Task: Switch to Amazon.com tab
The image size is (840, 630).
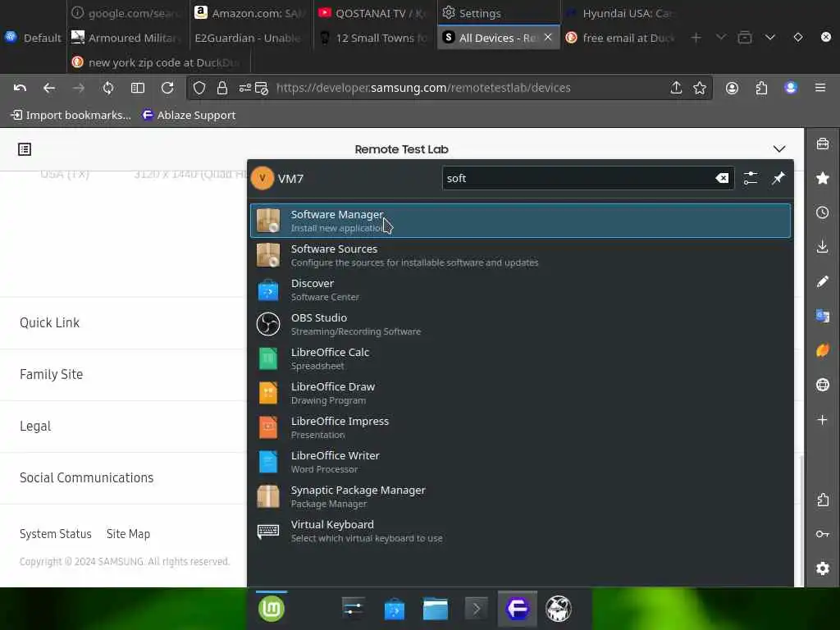Action: (x=250, y=13)
